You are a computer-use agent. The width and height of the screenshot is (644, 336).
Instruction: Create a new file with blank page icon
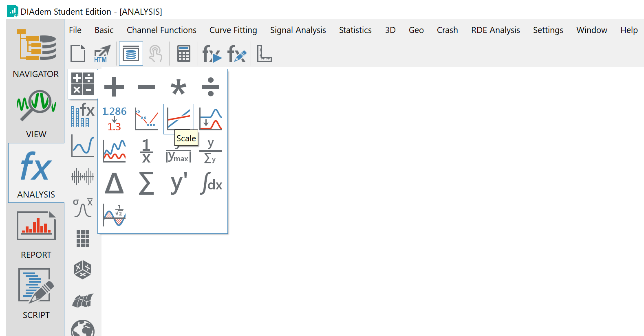78,53
